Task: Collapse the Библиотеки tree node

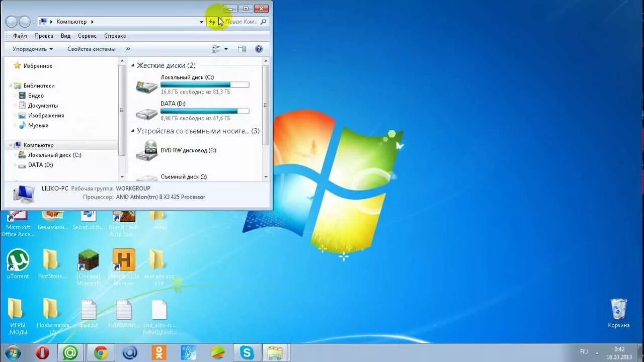Action: pos(10,85)
